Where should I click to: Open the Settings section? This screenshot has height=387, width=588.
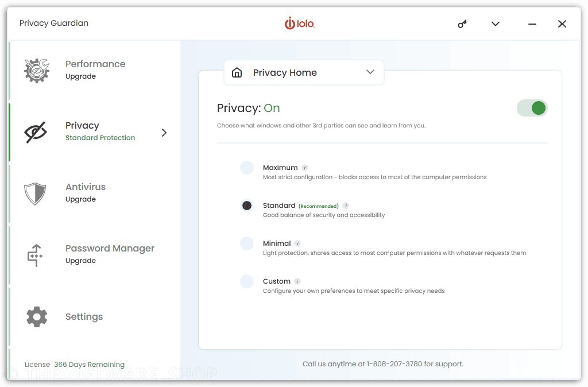point(95,316)
